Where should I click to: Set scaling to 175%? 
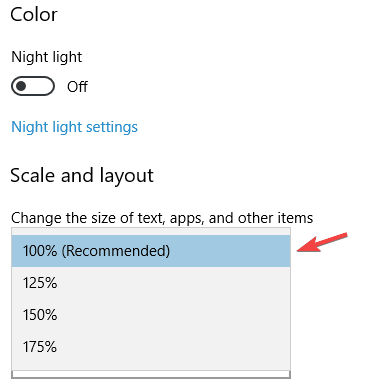(151, 347)
